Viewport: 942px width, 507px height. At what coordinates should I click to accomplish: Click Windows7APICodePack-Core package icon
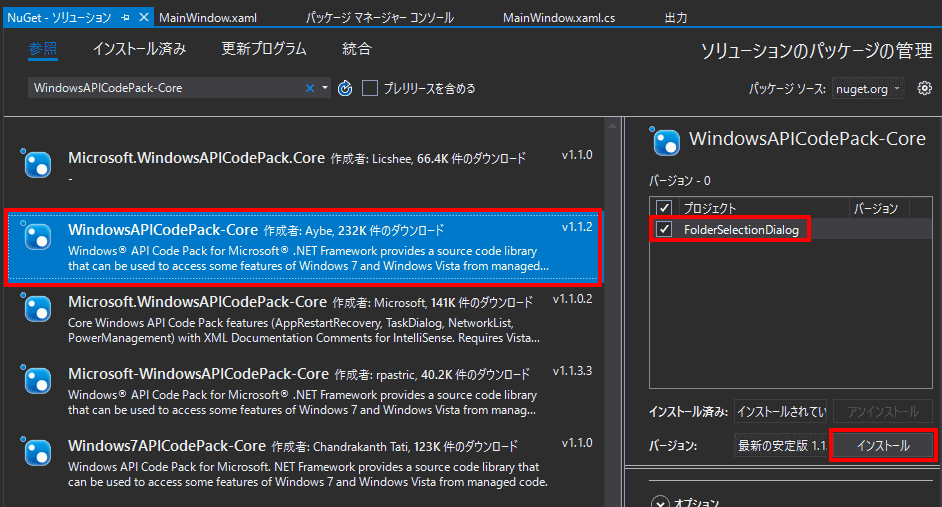37,452
